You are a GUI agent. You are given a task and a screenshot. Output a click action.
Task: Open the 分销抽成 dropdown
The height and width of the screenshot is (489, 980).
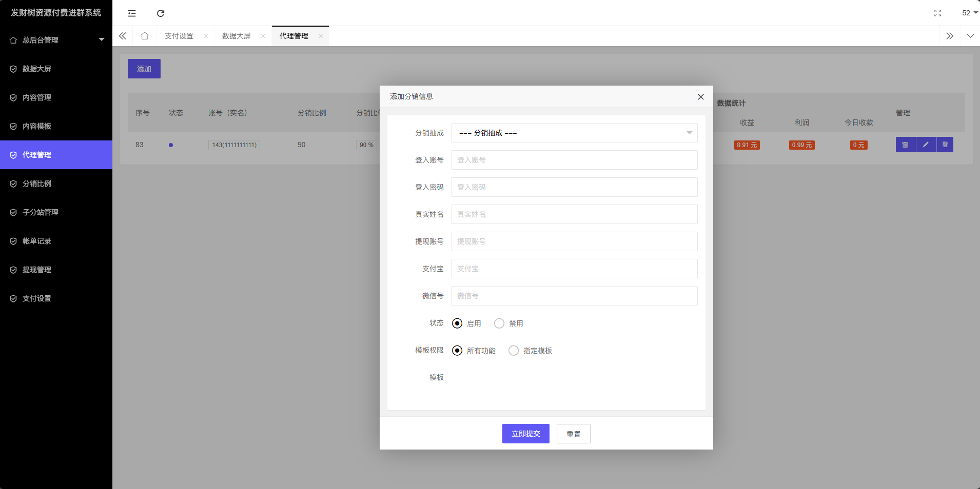tap(574, 133)
